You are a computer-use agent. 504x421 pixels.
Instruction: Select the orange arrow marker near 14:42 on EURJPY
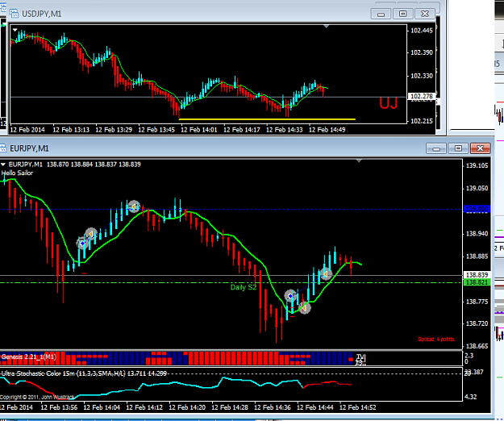304,308
